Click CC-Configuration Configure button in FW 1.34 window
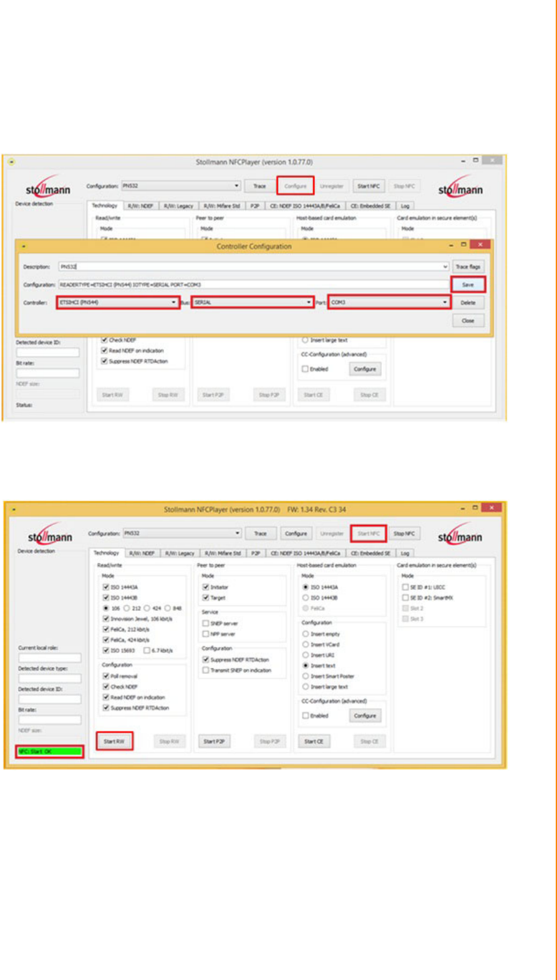 [365, 716]
